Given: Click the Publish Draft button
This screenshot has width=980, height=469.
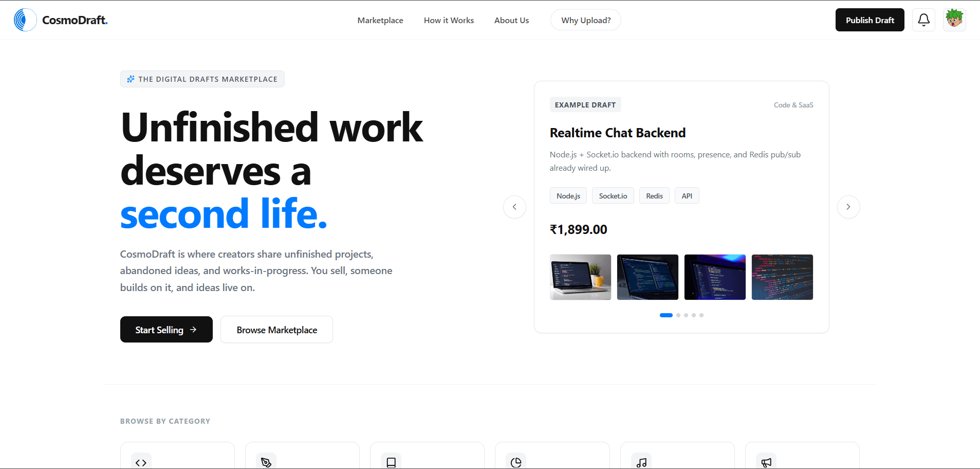Looking at the screenshot, I should (870, 20).
